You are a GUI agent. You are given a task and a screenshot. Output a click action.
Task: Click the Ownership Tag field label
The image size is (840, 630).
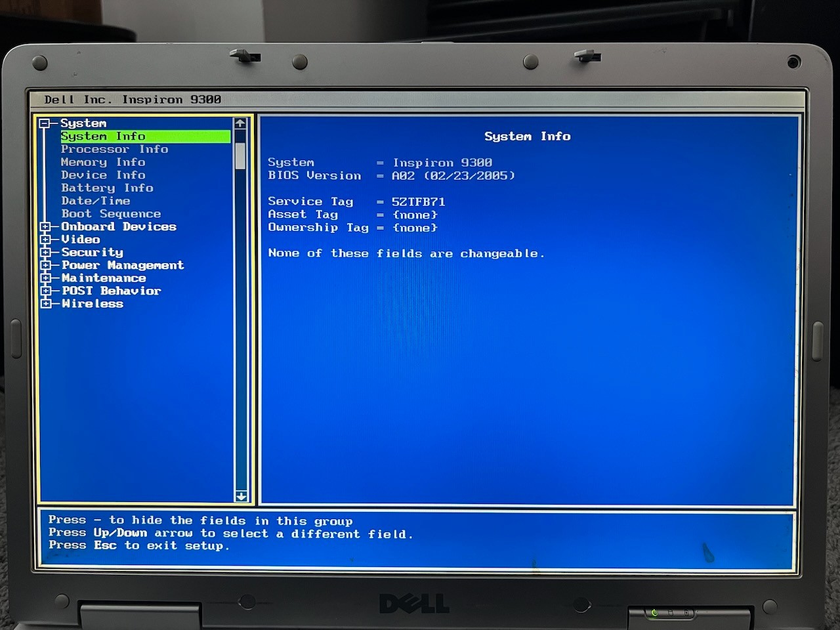pyautogui.click(x=318, y=228)
